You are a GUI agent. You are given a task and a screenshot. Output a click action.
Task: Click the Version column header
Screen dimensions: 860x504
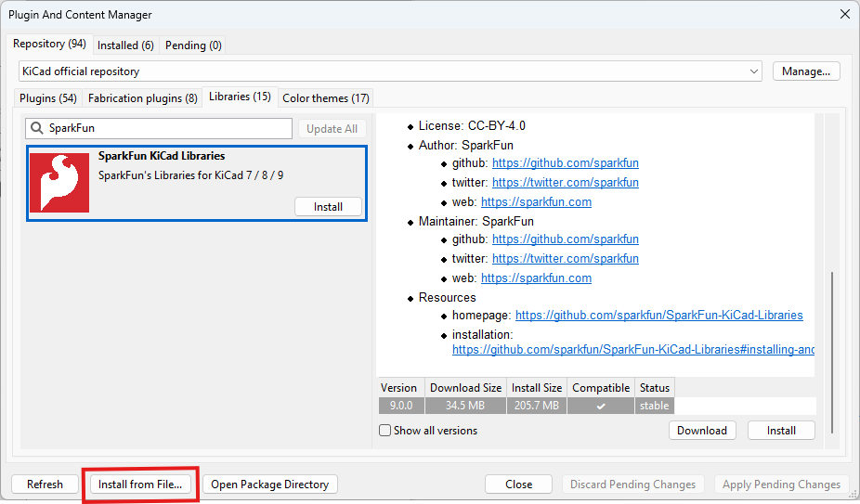401,388
